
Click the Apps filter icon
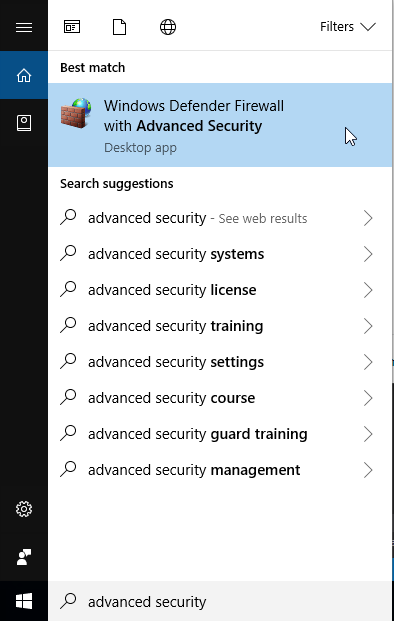pos(72,27)
